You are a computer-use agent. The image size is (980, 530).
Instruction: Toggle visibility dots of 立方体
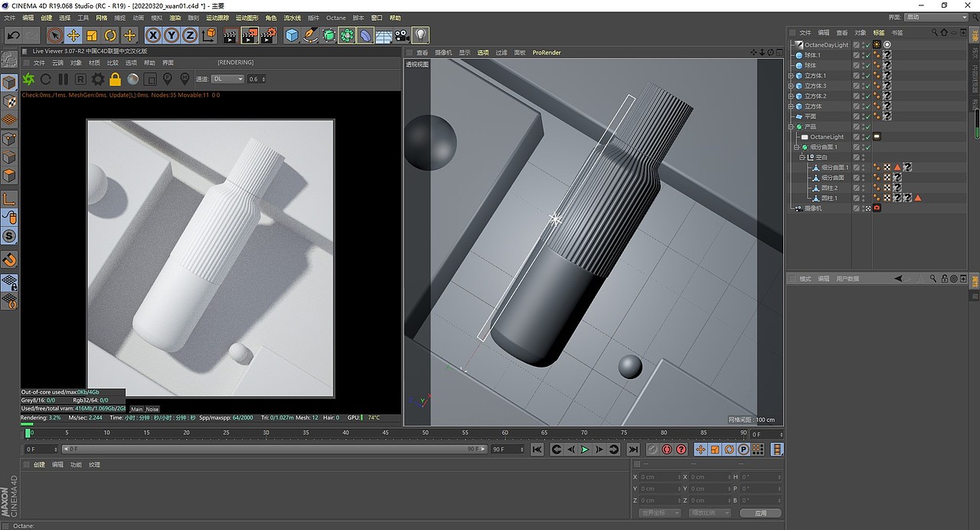coord(863,106)
